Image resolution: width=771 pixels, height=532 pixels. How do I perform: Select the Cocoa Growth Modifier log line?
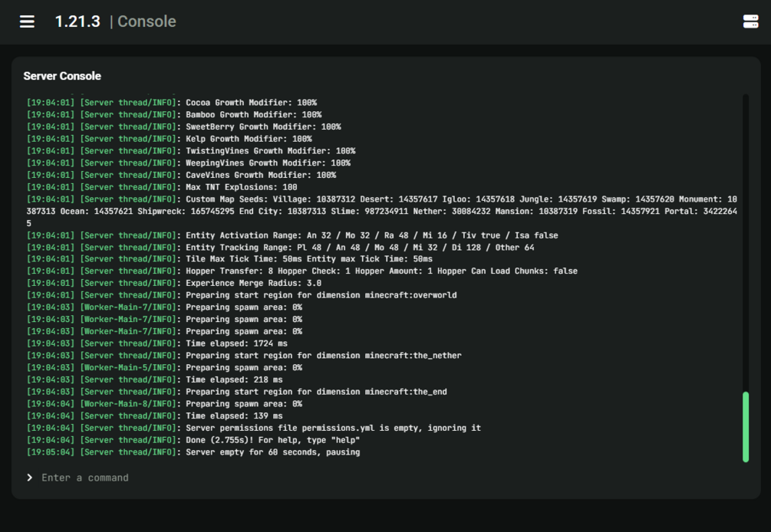click(251, 103)
